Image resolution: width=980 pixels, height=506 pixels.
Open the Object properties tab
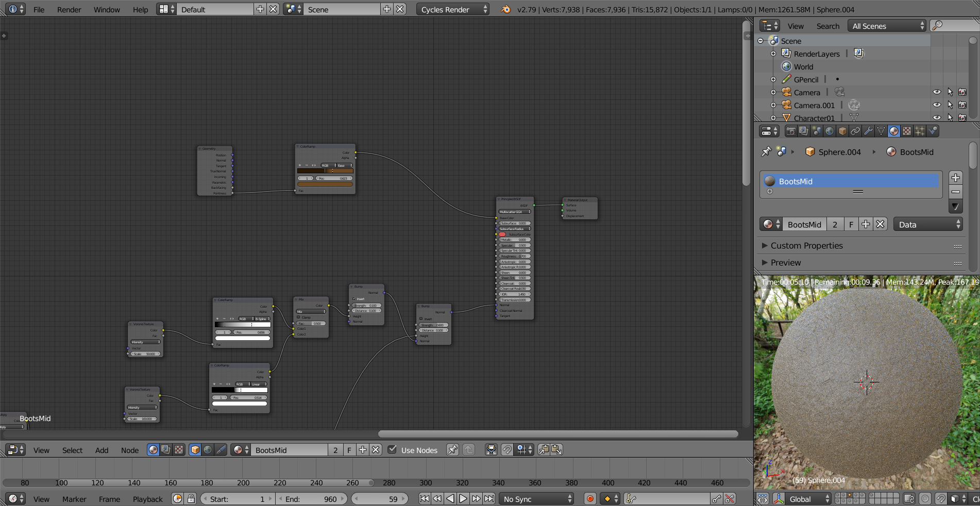(x=842, y=131)
